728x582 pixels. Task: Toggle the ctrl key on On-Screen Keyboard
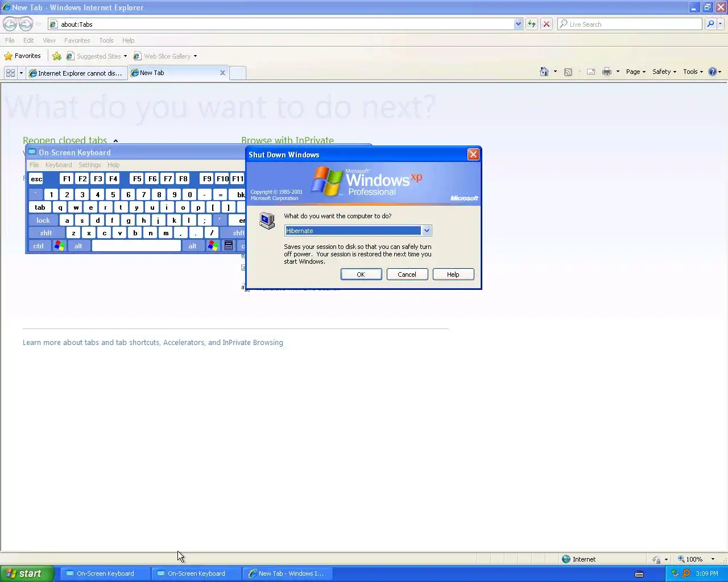[x=38, y=246]
